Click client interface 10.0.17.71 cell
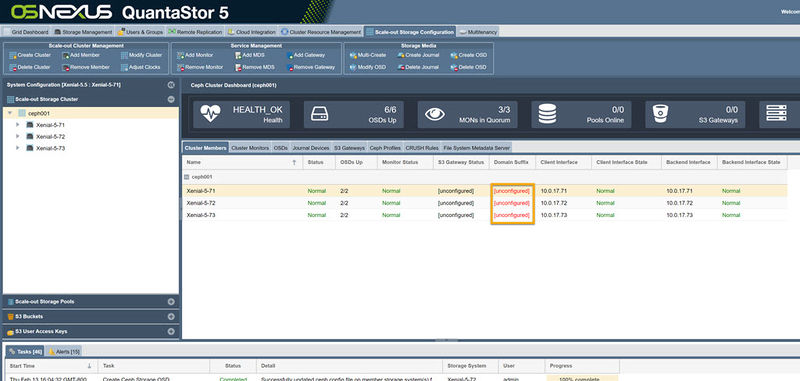The image size is (800, 381). point(554,191)
